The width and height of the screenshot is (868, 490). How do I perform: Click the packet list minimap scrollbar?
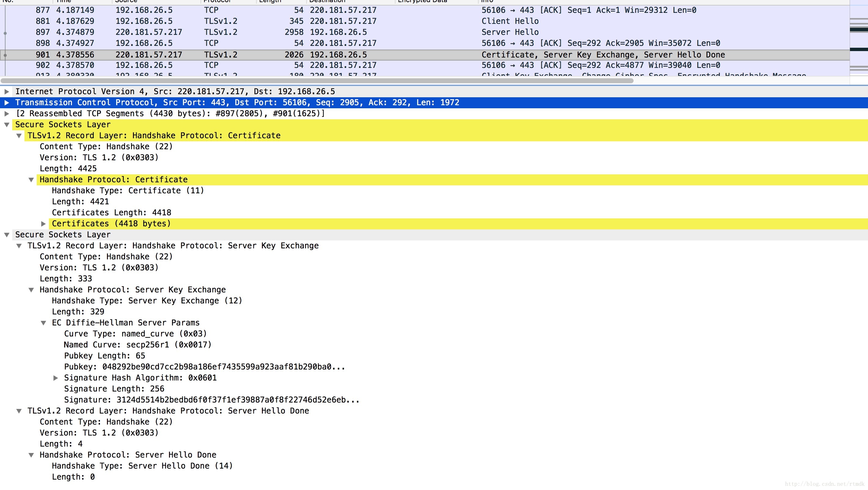pos(859,42)
